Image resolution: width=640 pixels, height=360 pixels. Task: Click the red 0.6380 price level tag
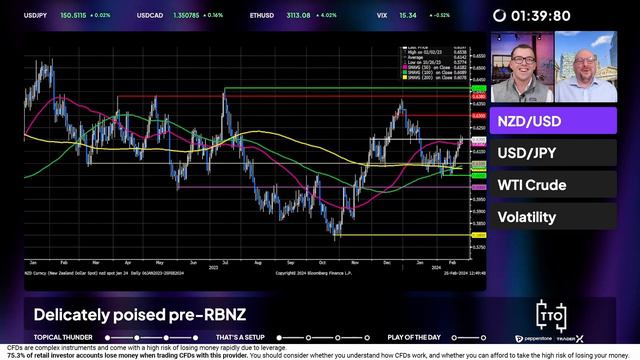479,97
